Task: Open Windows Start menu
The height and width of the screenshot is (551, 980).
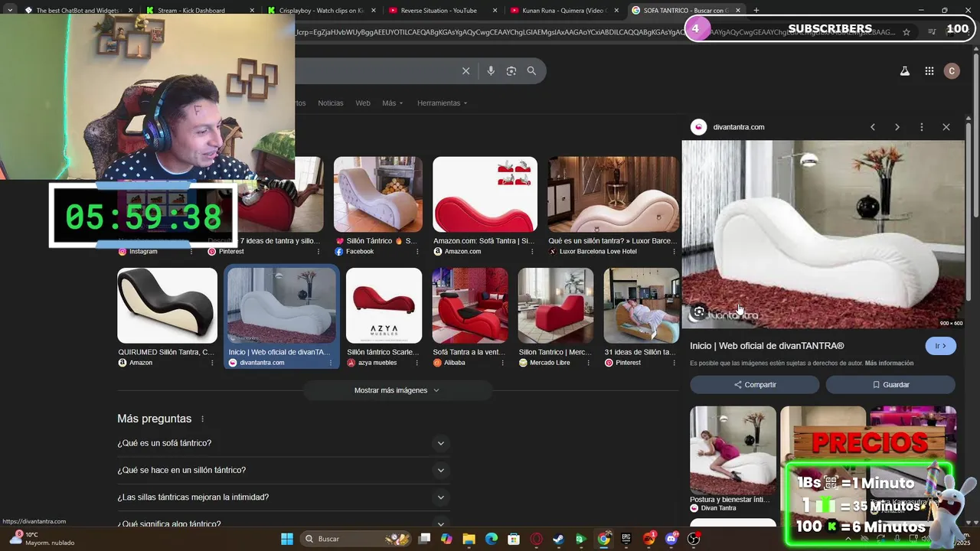Action: click(286, 539)
